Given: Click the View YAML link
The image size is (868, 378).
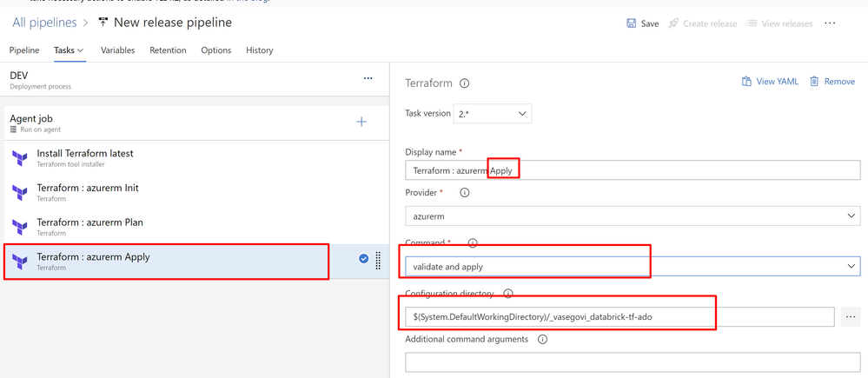Looking at the screenshot, I should click(x=778, y=82).
